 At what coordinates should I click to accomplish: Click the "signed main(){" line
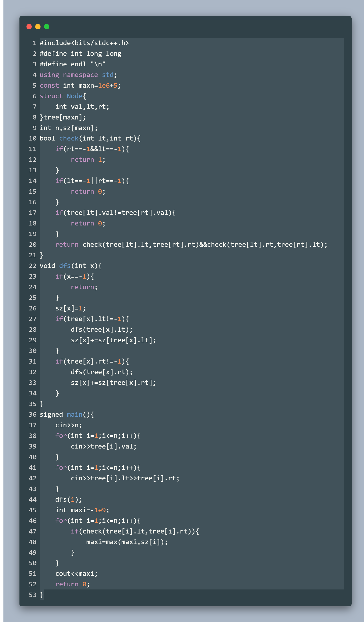[67, 414]
